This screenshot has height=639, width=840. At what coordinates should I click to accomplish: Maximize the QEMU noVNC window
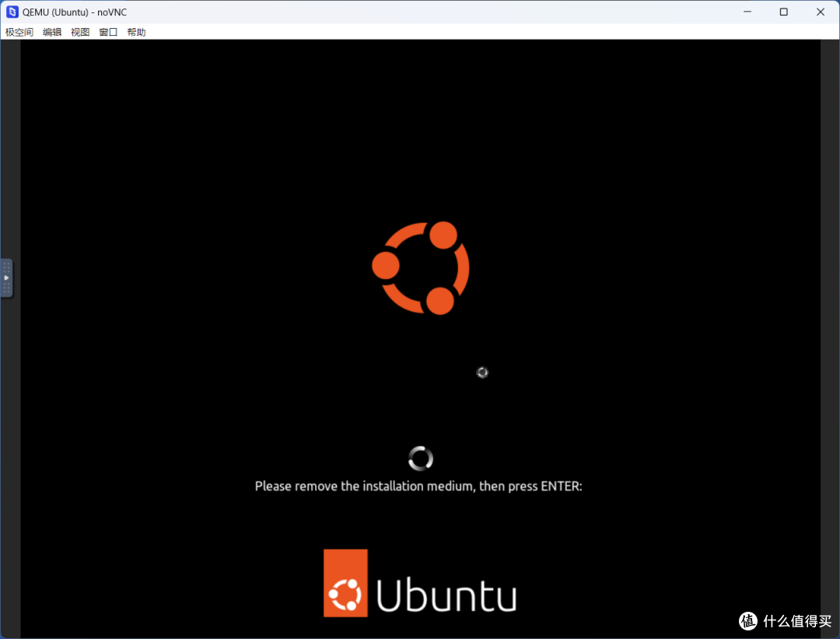tap(784, 12)
